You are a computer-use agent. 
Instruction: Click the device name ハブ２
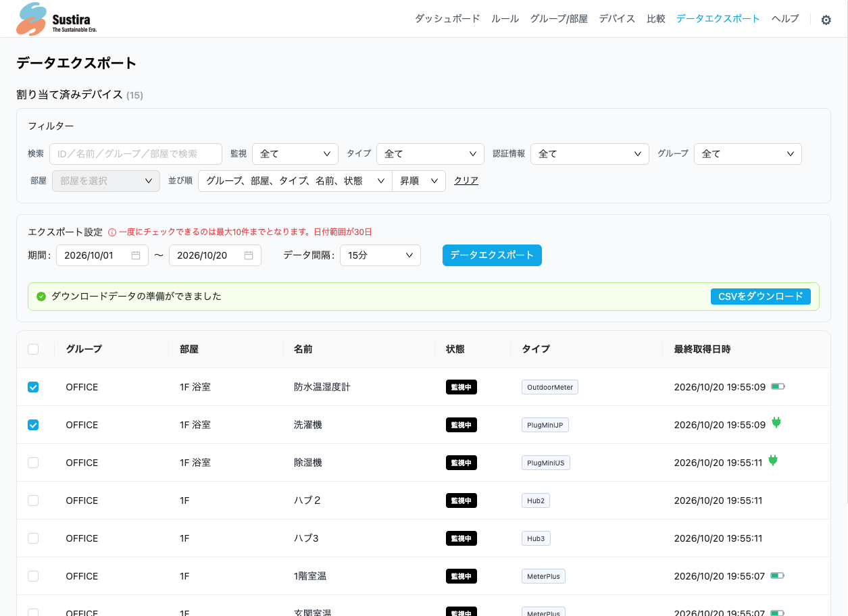click(307, 500)
